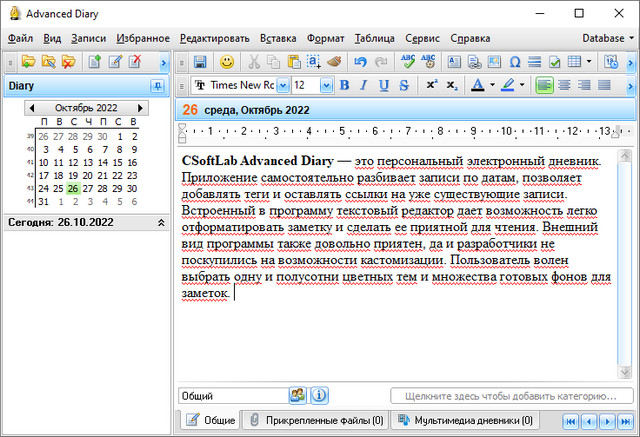The width and height of the screenshot is (640, 437).
Task: Apply superscript formatting
Action: coord(431,85)
